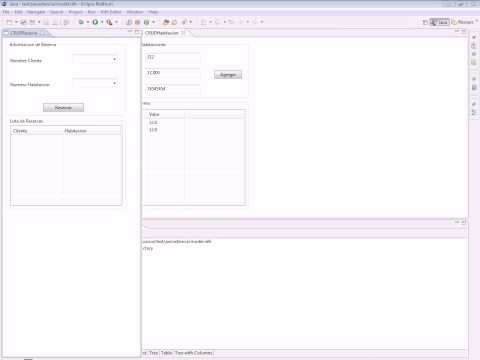
Task: Click the Cliente column header
Action: 37,131
